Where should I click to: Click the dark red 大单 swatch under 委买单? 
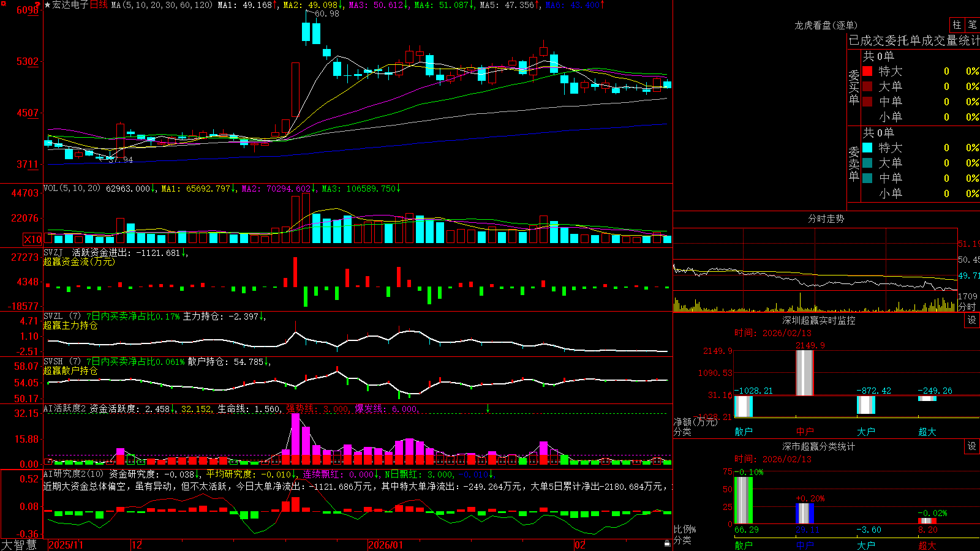(867, 86)
